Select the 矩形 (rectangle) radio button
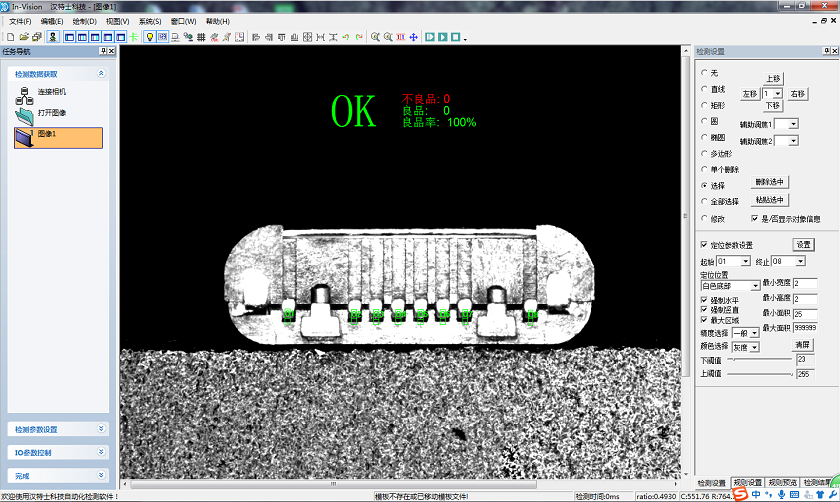Screen dimensions: 840x502 pos(704,104)
